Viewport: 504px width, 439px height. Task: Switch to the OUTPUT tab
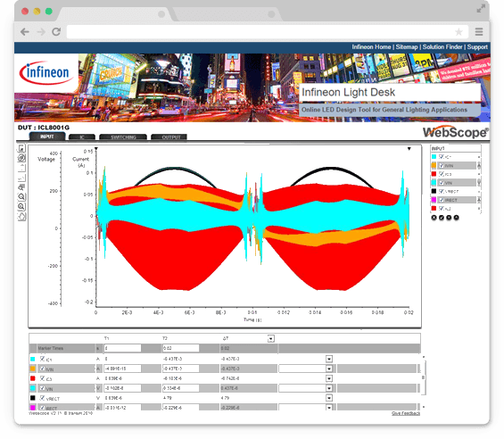click(x=169, y=137)
